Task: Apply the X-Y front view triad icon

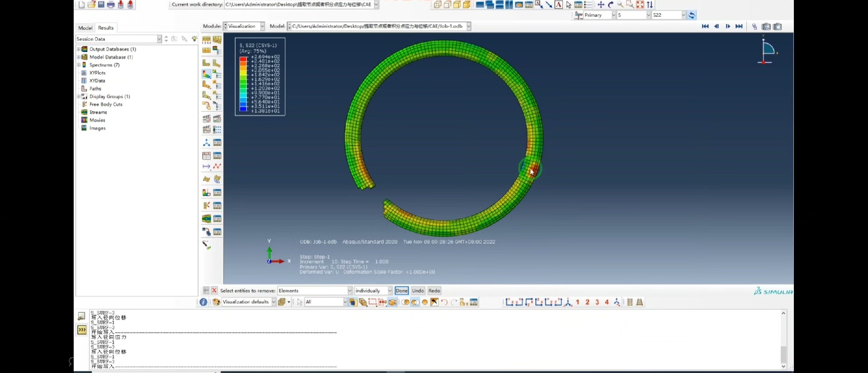Action: click(x=509, y=302)
